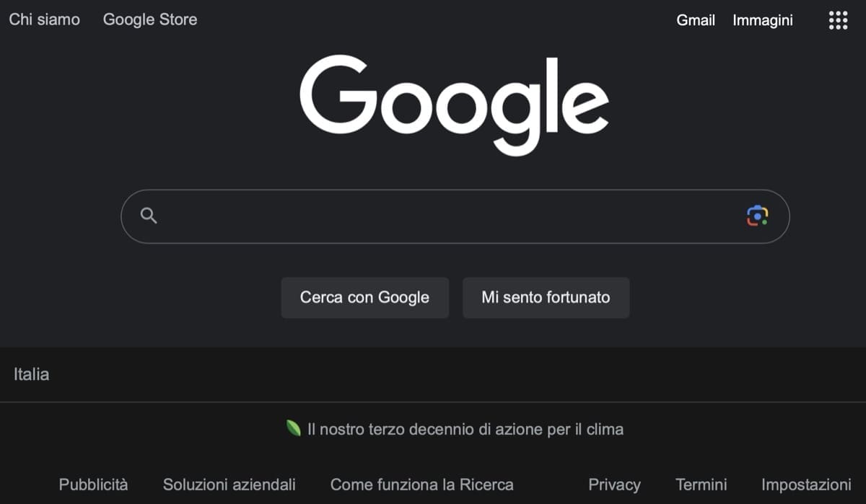Open the Chi siamo page
Screen dimensions: 866x504
[x=44, y=19]
